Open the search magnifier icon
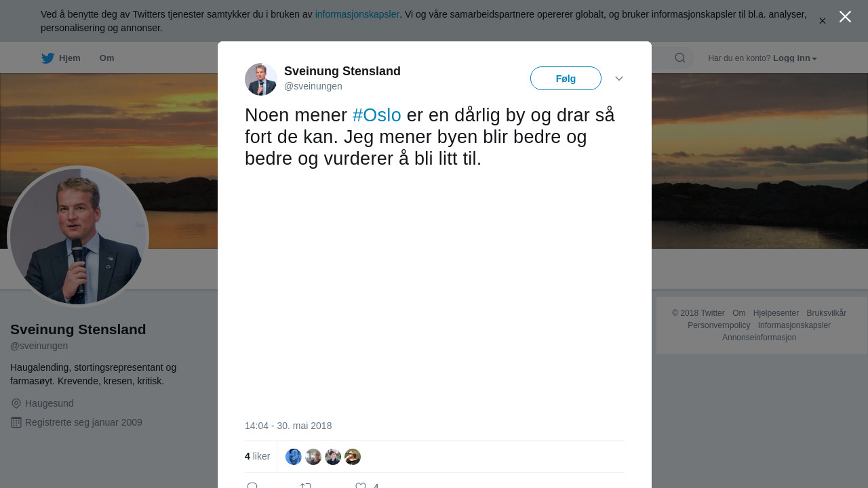 pos(679,58)
